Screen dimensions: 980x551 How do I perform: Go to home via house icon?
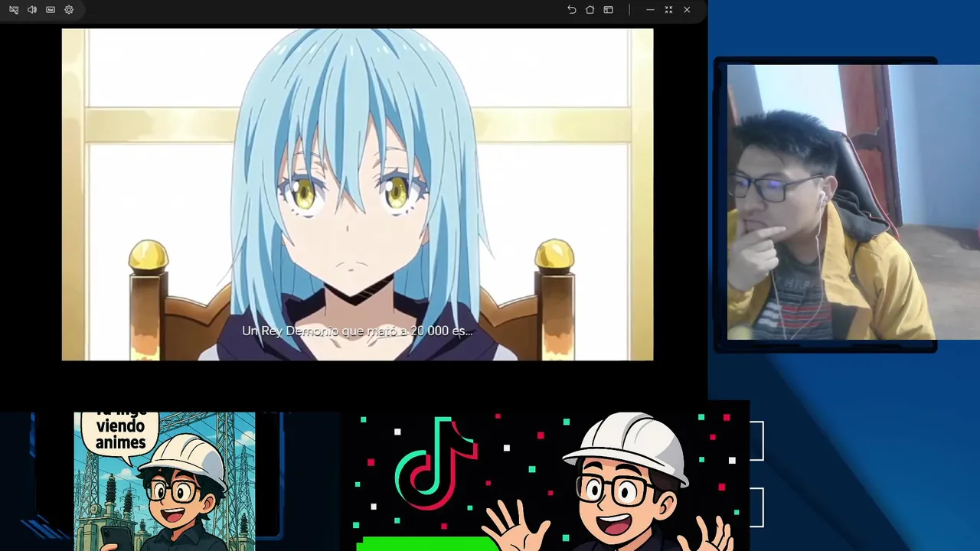pyautogui.click(x=590, y=10)
